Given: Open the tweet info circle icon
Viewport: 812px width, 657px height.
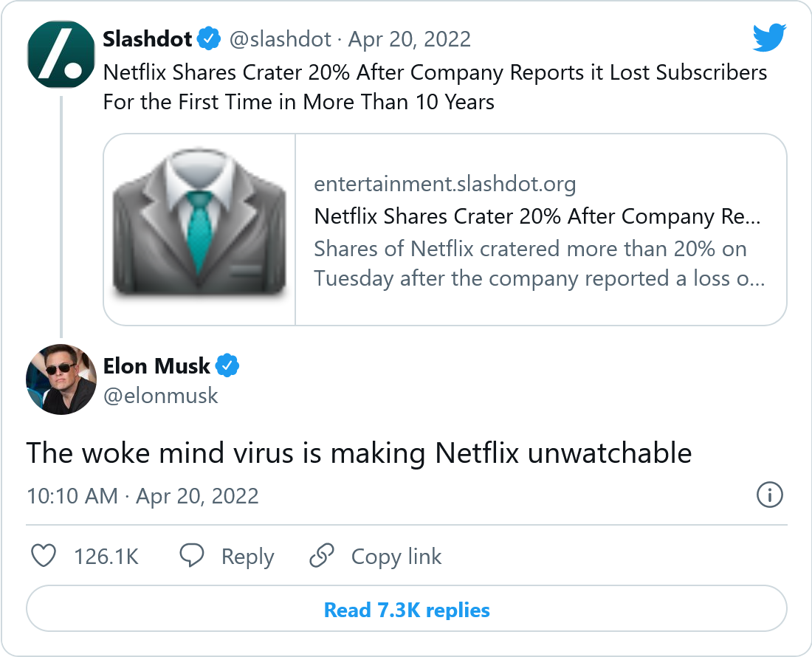Looking at the screenshot, I should tap(769, 495).
